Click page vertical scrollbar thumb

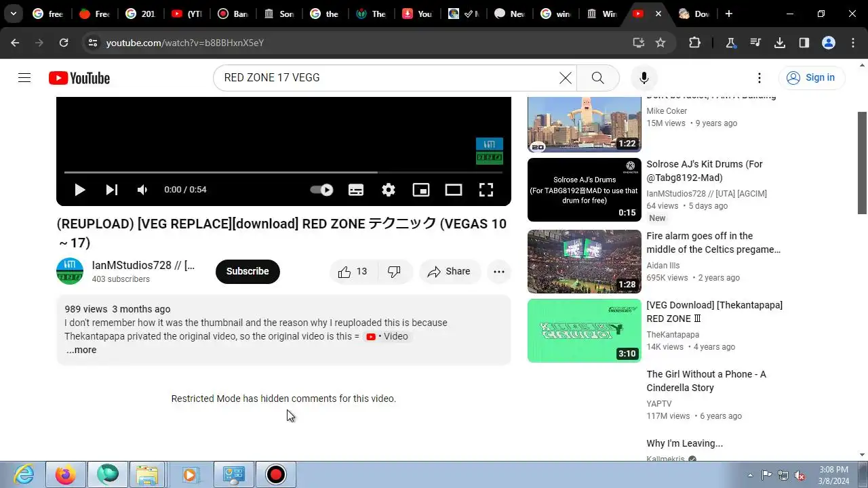863,163
